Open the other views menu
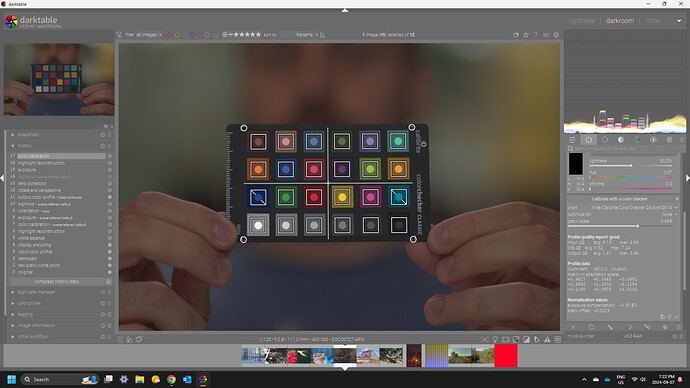 (654, 21)
